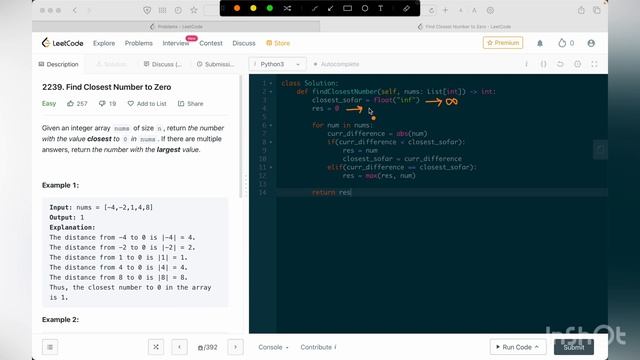Select the green annotation color
640x360 pixels.
[269, 8]
